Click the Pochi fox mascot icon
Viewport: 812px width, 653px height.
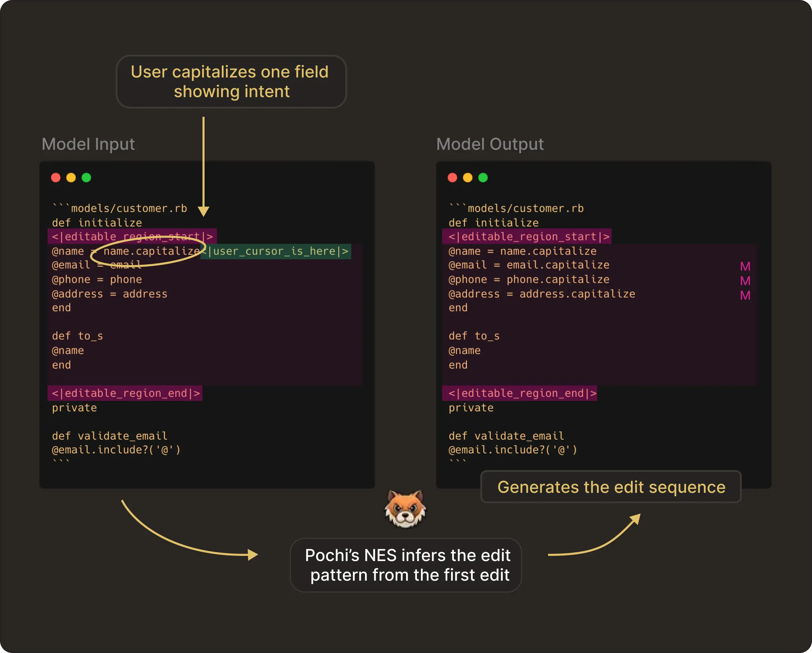tap(405, 508)
